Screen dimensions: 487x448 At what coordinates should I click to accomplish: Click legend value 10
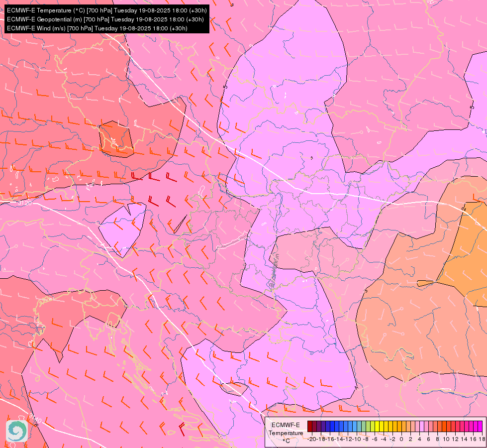click(446, 440)
